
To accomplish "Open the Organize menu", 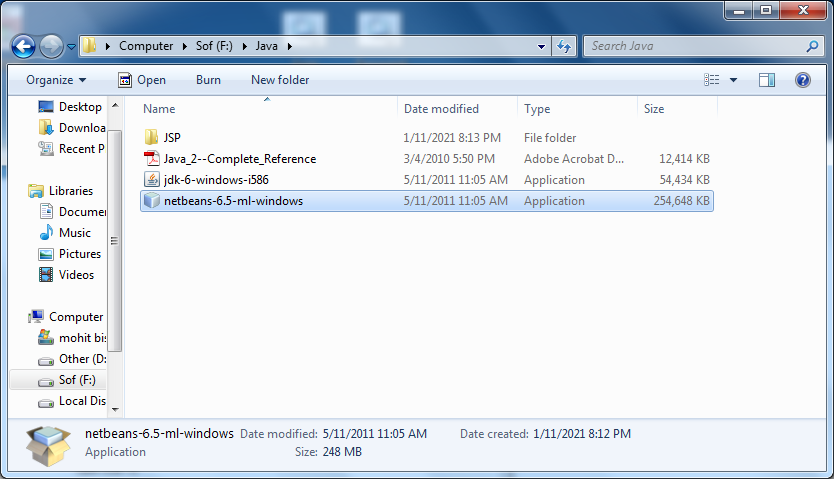I will click(x=55, y=80).
